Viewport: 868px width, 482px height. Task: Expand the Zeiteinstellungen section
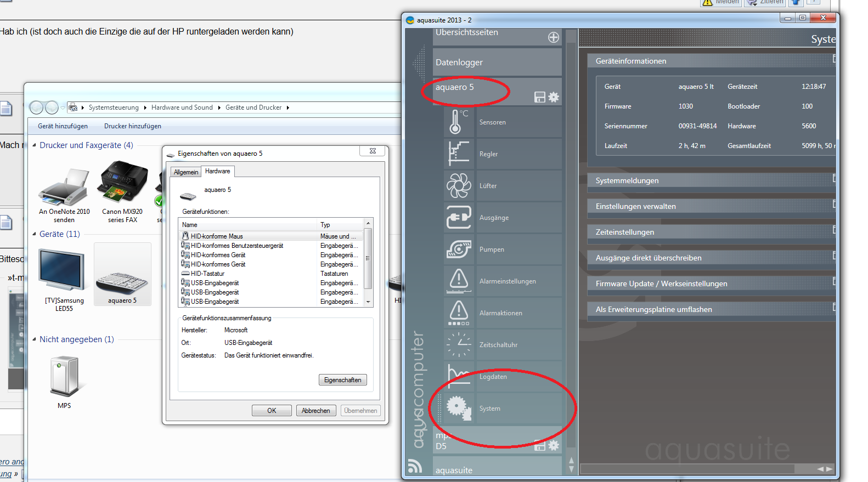pos(711,232)
